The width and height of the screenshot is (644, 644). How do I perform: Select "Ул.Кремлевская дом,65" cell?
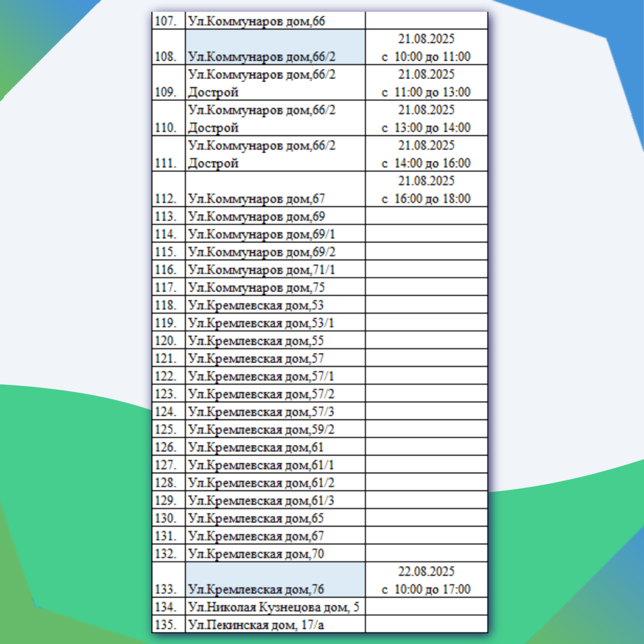(x=275, y=518)
